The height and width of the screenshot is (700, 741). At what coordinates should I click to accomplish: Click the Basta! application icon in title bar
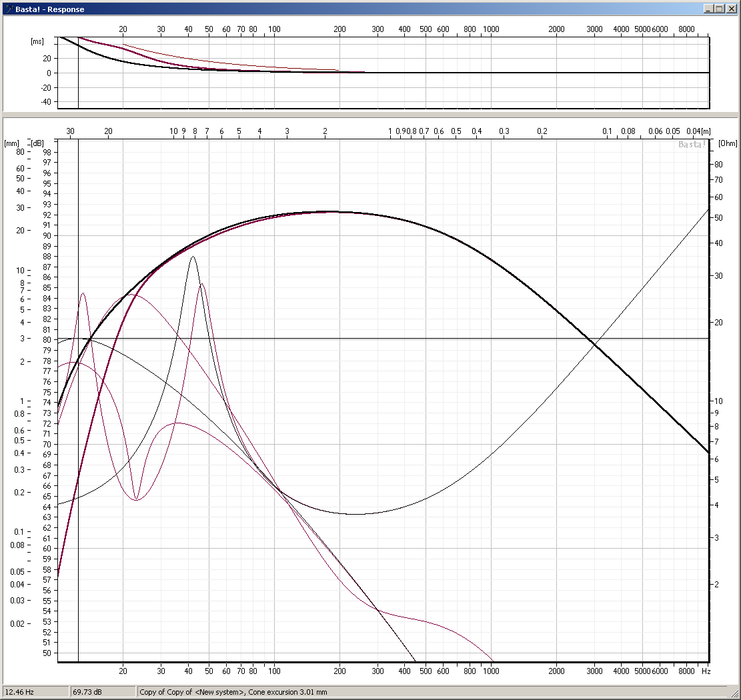(x=8, y=9)
